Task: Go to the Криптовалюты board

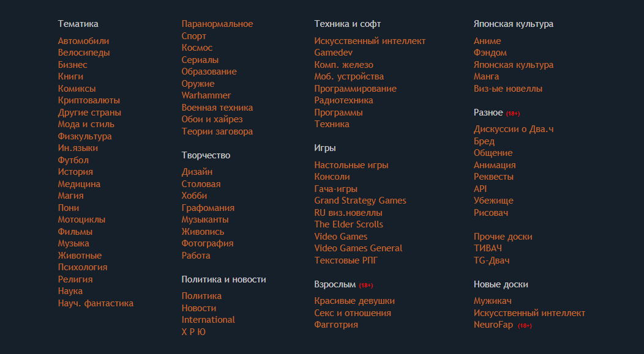Action: tap(89, 100)
